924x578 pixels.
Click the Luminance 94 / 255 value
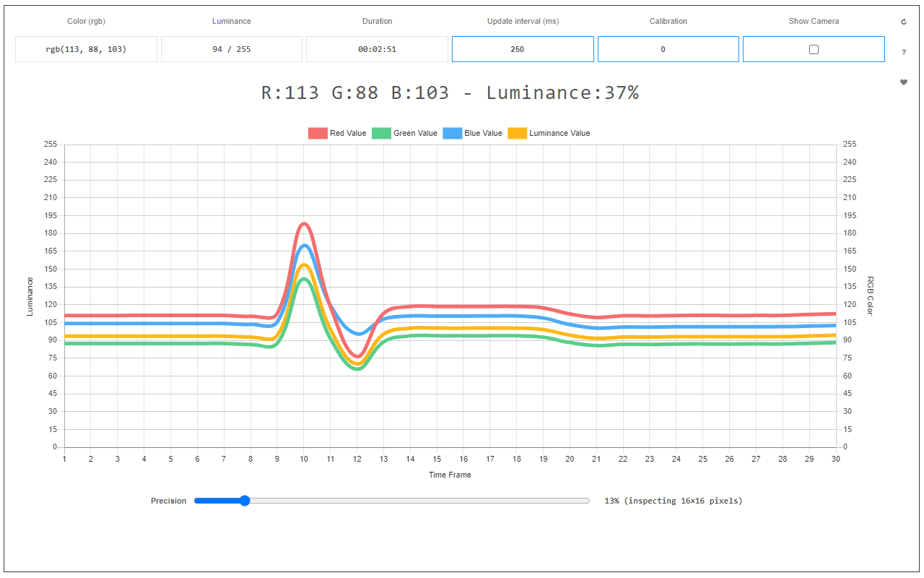coord(232,49)
